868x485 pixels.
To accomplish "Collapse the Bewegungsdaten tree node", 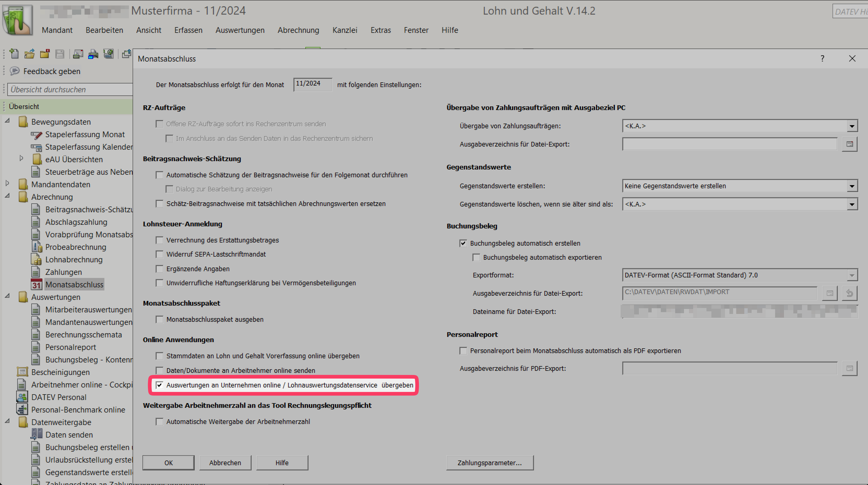I will (x=7, y=120).
